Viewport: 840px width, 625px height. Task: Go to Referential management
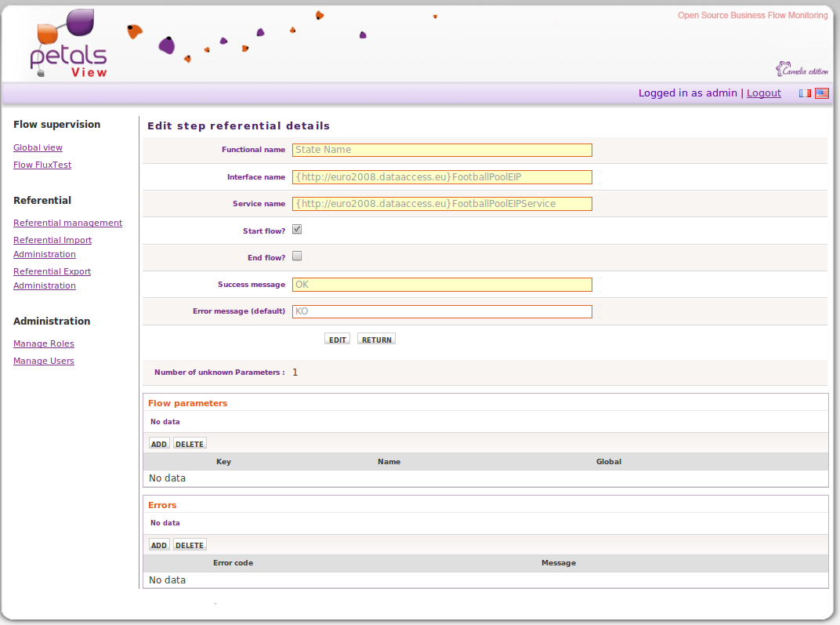(67, 223)
